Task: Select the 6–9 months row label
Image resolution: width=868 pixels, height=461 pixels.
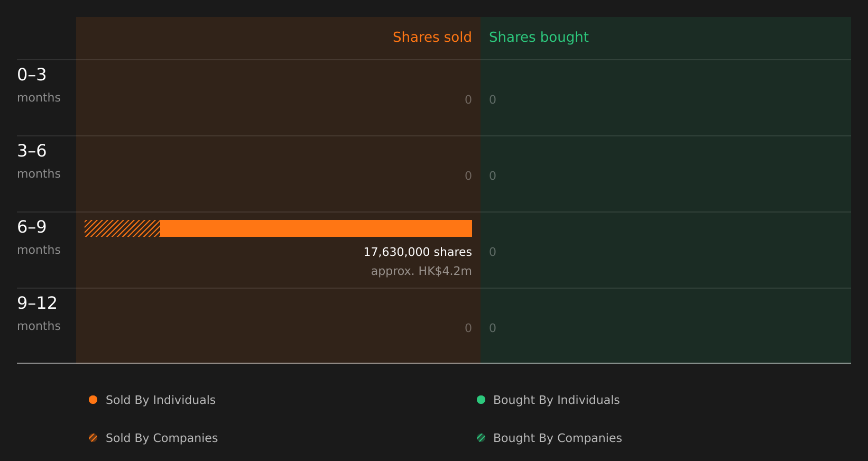Action: click(x=39, y=238)
